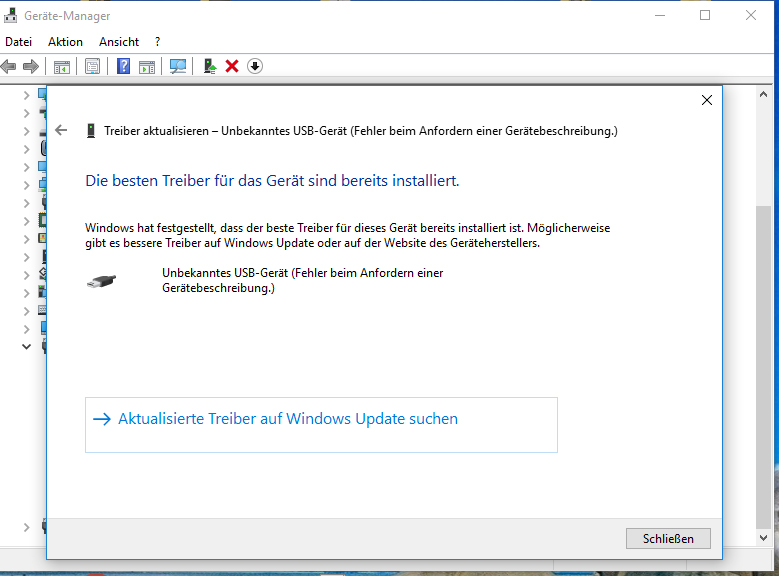The width and height of the screenshot is (779, 576).
Task: Close the Geräte-Manager window
Action: pyautogui.click(x=751, y=15)
